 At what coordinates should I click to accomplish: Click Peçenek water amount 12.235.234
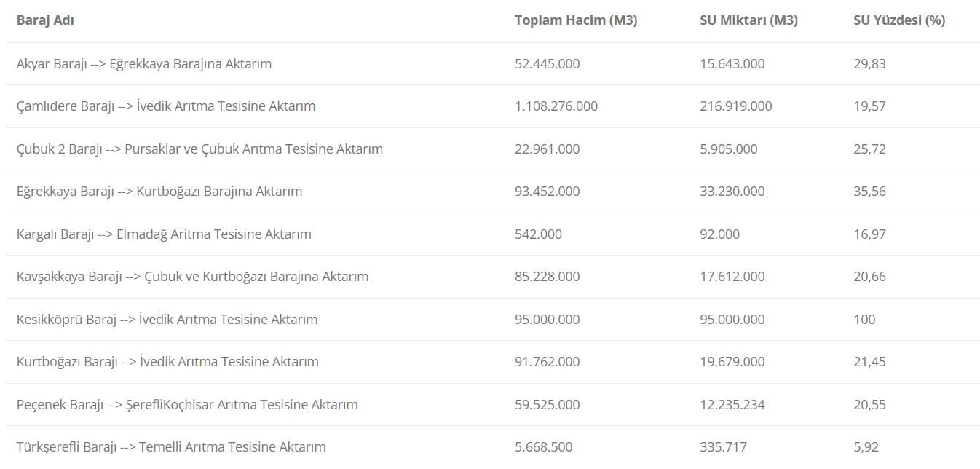point(732,404)
